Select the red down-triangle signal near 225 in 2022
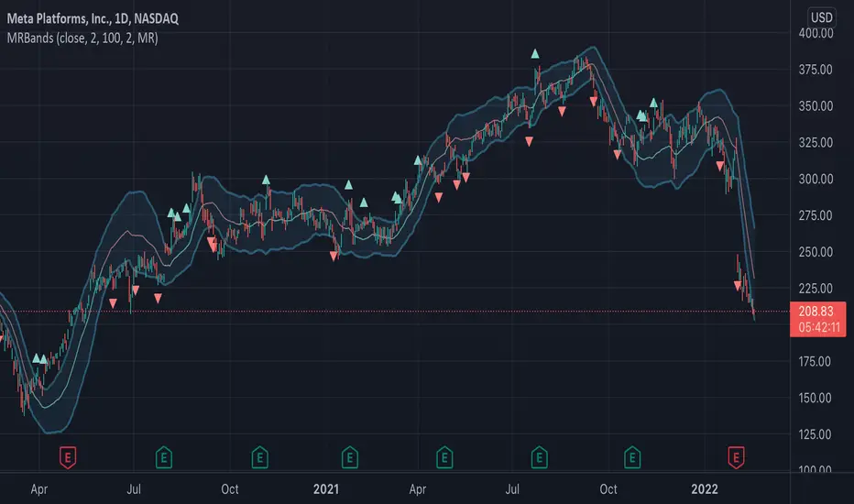 738,286
